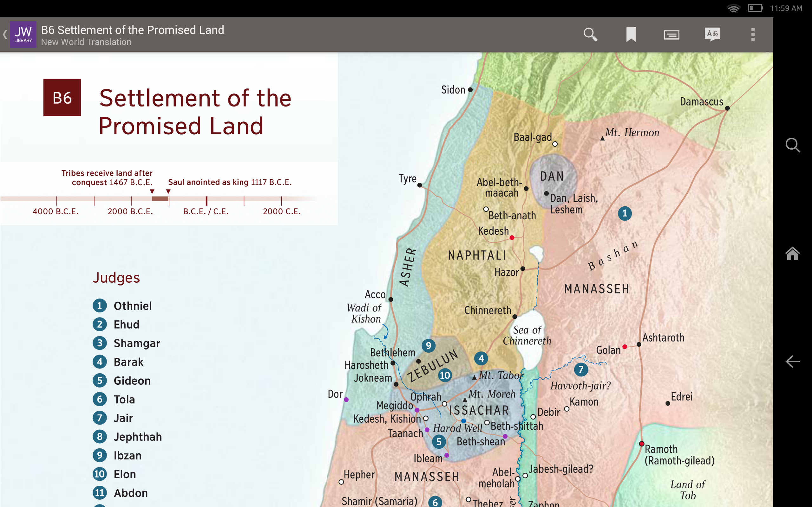Viewport: 812px width, 507px height.
Task: Tap the JW Library logo
Action: (x=23, y=34)
